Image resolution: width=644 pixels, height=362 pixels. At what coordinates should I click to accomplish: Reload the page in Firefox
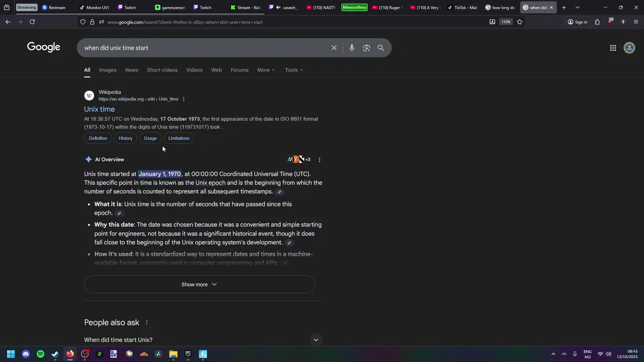click(x=32, y=22)
